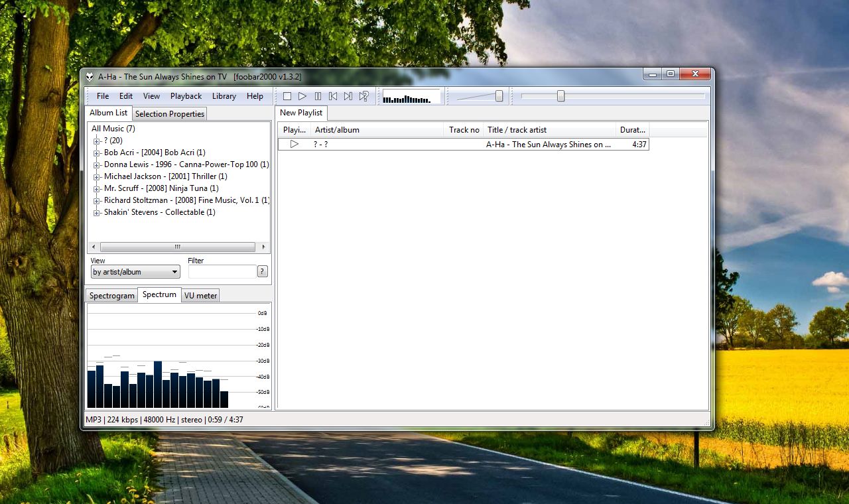
Task: Click the status bar MP3 224 kbps info
Action: [164, 420]
